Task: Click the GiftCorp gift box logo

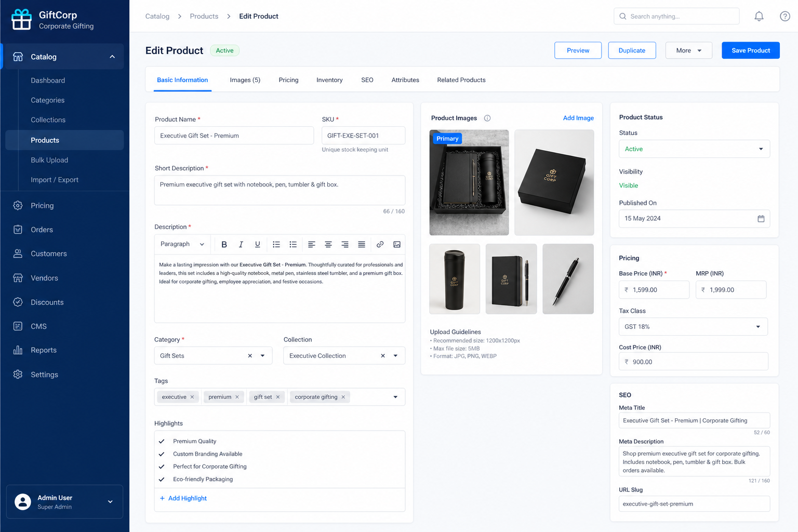Action: click(x=21, y=19)
